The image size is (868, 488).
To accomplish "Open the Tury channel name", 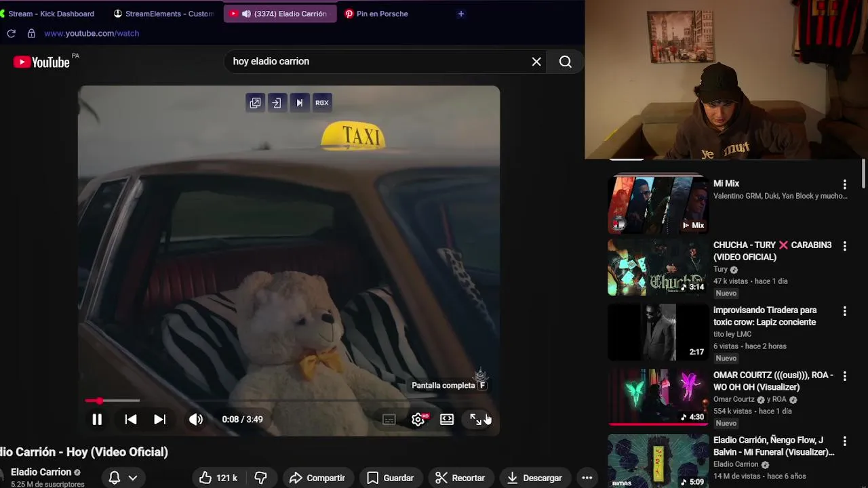I will click(x=720, y=269).
